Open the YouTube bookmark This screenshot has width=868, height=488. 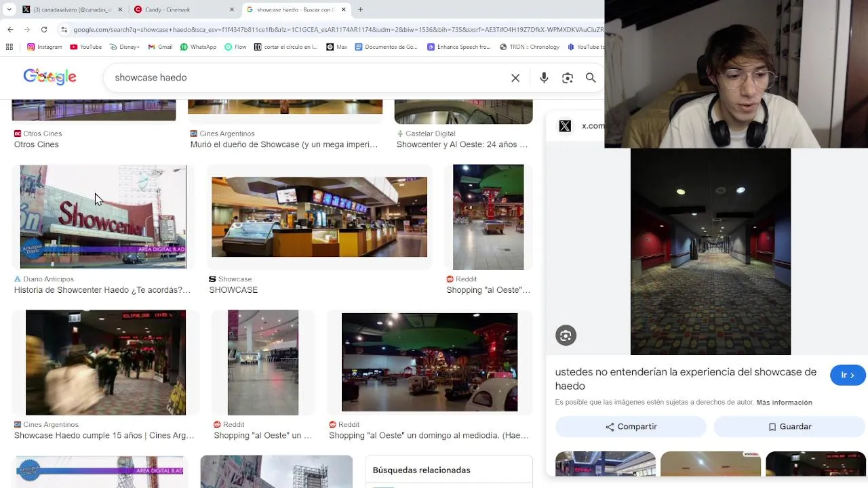point(86,47)
